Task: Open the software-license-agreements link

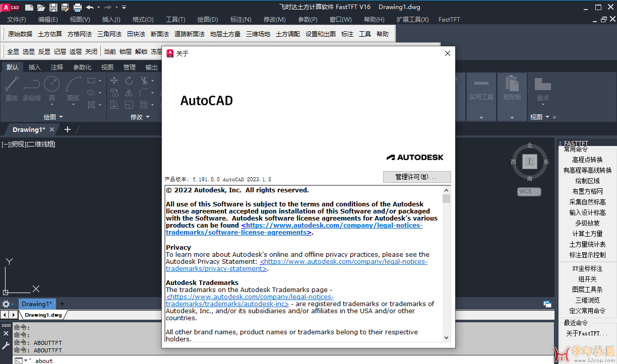Action: [294, 229]
